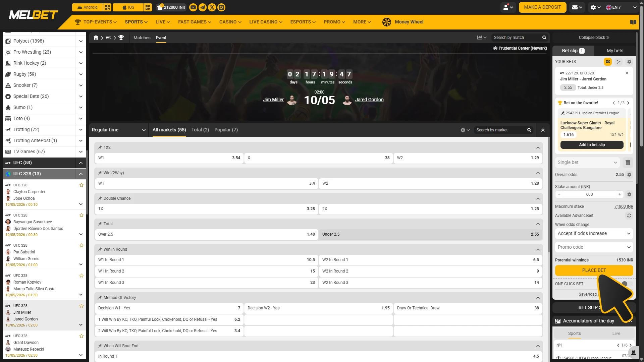644x362 pixels.
Task: Open user account icon menu
Action: 508,7
